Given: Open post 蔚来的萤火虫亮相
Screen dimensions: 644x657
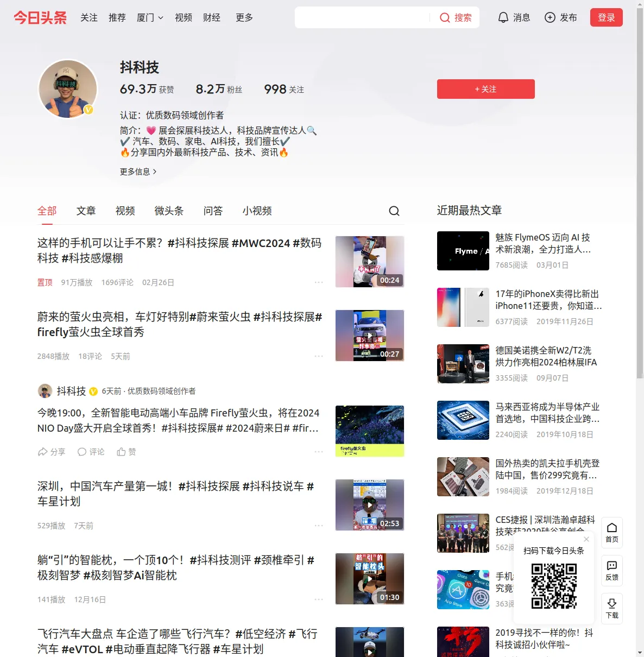Looking at the screenshot, I should (x=180, y=324).
